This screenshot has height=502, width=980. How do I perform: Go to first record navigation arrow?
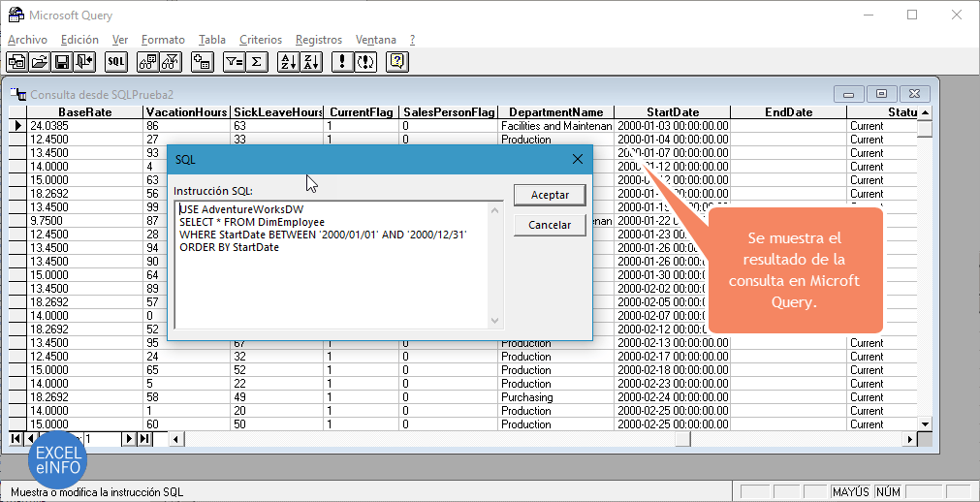(16, 439)
